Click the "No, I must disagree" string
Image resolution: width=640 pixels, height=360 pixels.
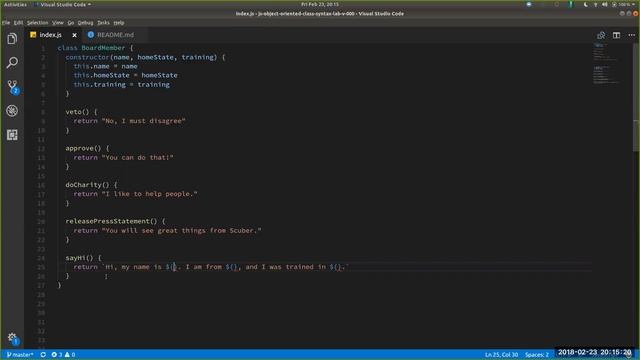pyautogui.click(x=144, y=121)
